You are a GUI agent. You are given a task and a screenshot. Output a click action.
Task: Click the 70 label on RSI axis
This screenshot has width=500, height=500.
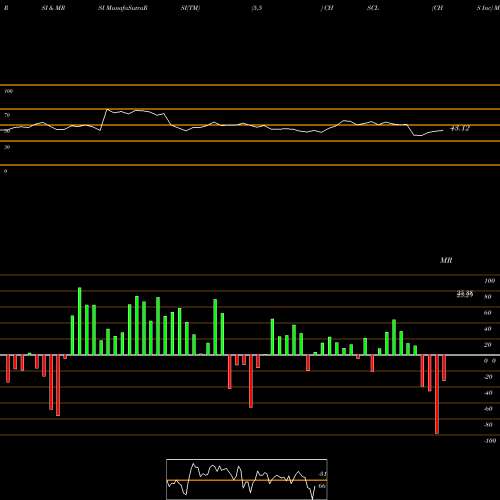click(7, 115)
